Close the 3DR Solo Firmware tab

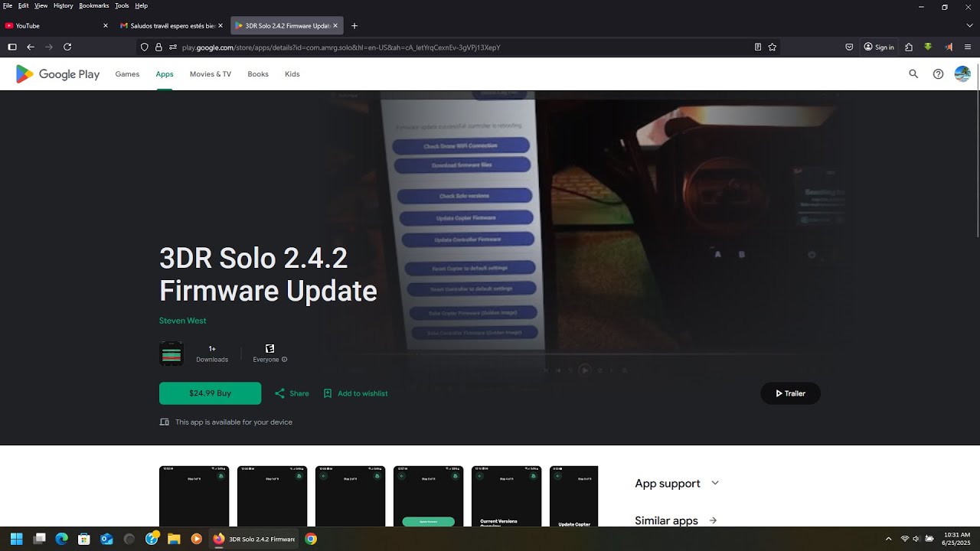tap(335, 25)
